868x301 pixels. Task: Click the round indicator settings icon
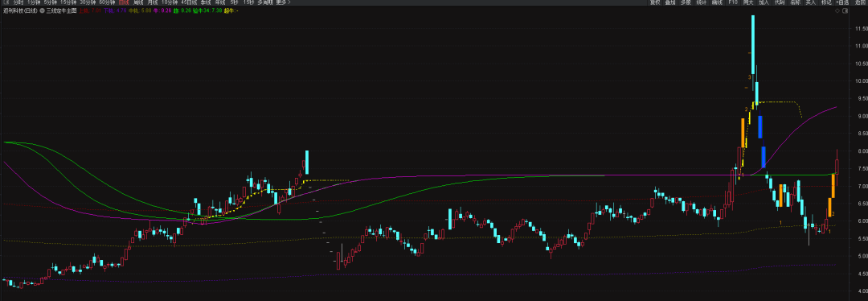(x=42, y=10)
